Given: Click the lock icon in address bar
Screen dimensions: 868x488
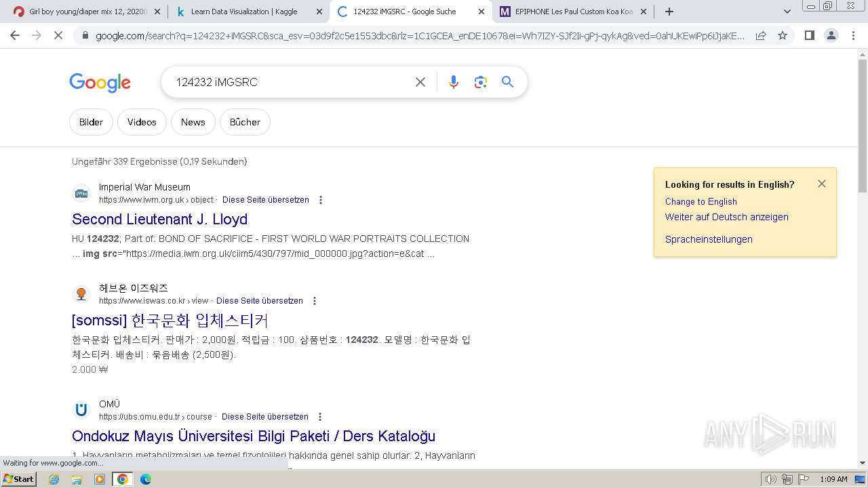Looking at the screenshot, I should point(85,35).
